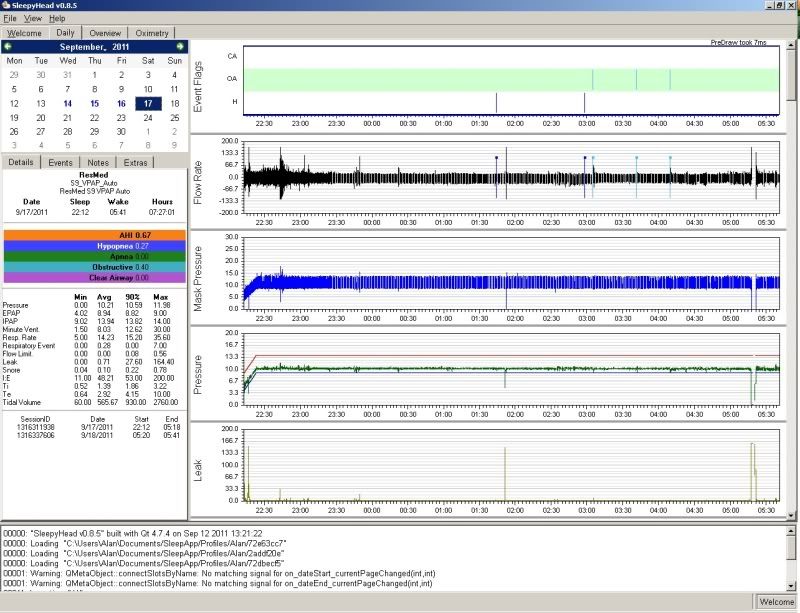Click the Hypopnea 0.27 blue bar

(95, 246)
